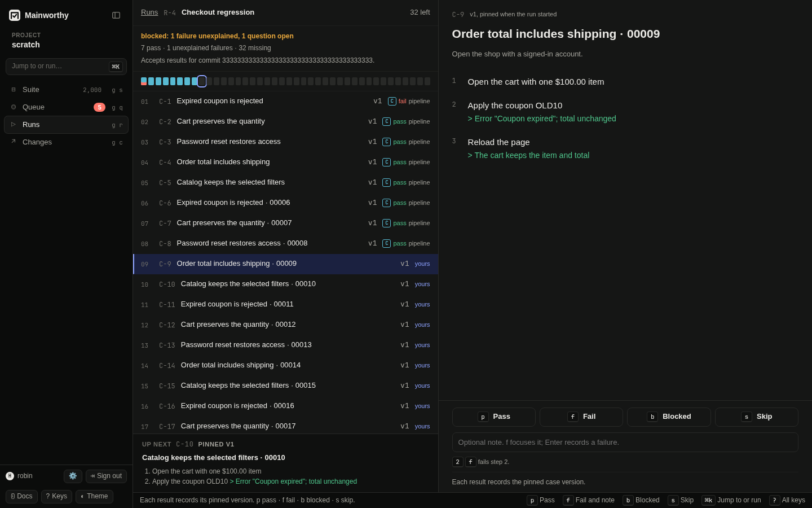The height and width of the screenshot is (508, 812).
Task: Focus the Jump to or run search field
Action: pos(66,67)
